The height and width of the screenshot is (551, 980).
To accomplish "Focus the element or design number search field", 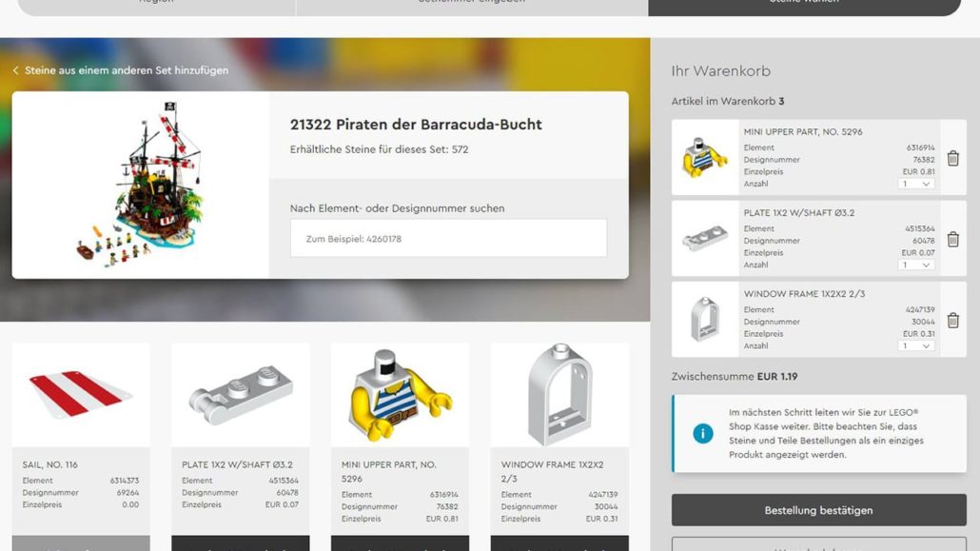I will tap(448, 238).
